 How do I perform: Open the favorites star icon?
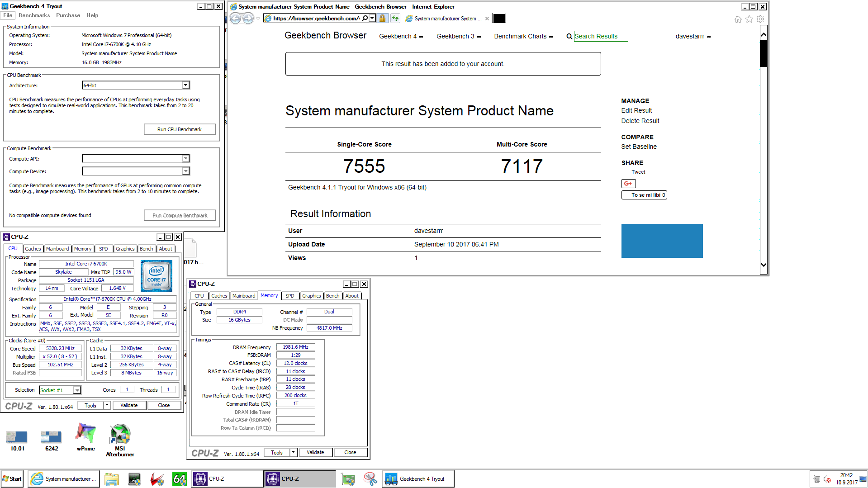click(749, 19)
